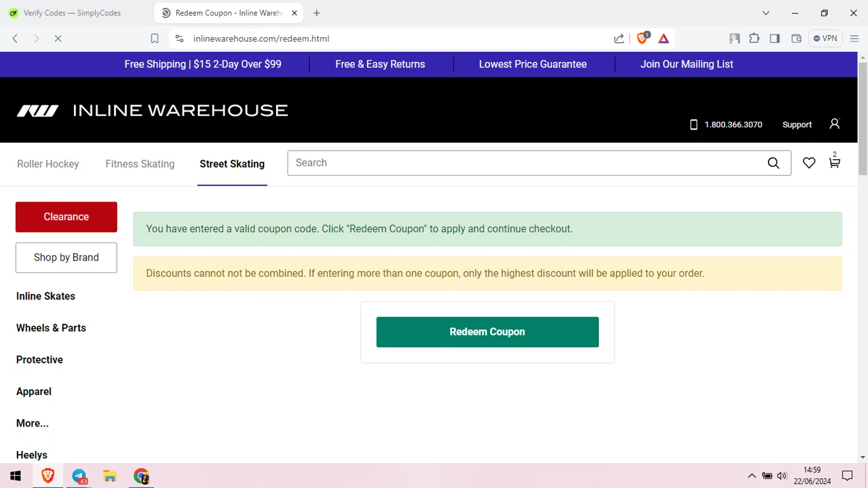
Task: Click the Brave taskbar icon
Action: coord(47,476)
